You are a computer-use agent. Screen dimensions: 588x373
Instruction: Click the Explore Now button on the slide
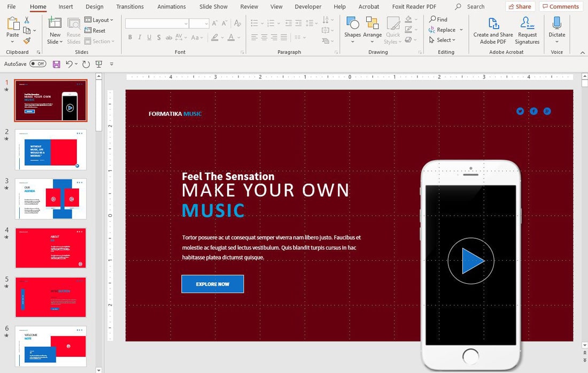pyautogui.click(x=212, y=284)
